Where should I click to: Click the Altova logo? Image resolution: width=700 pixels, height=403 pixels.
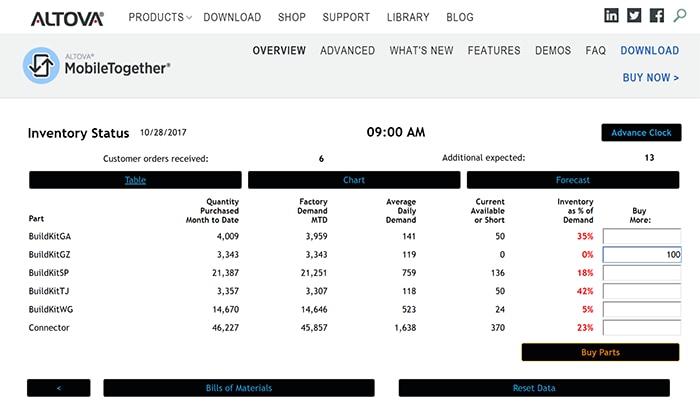click(66, 17)
